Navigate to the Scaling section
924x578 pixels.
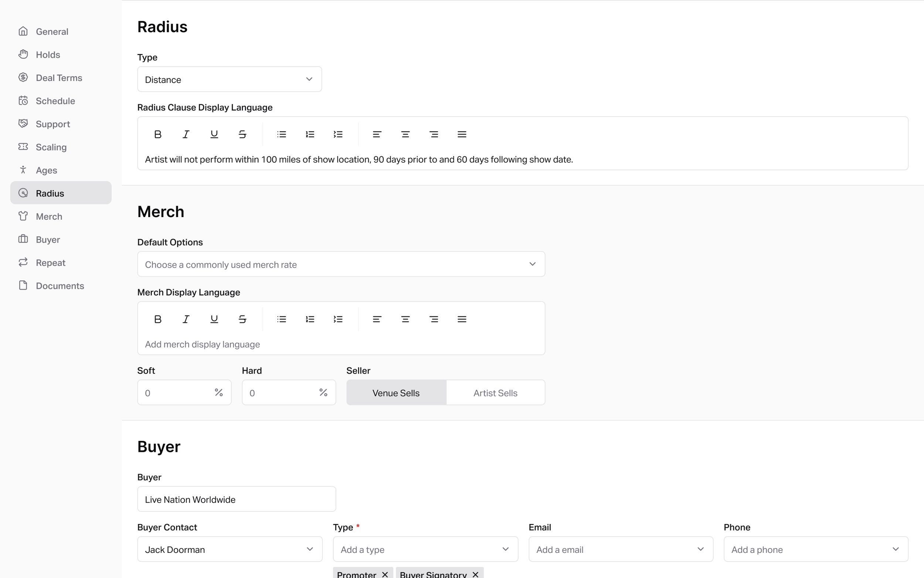pos(51,147)
